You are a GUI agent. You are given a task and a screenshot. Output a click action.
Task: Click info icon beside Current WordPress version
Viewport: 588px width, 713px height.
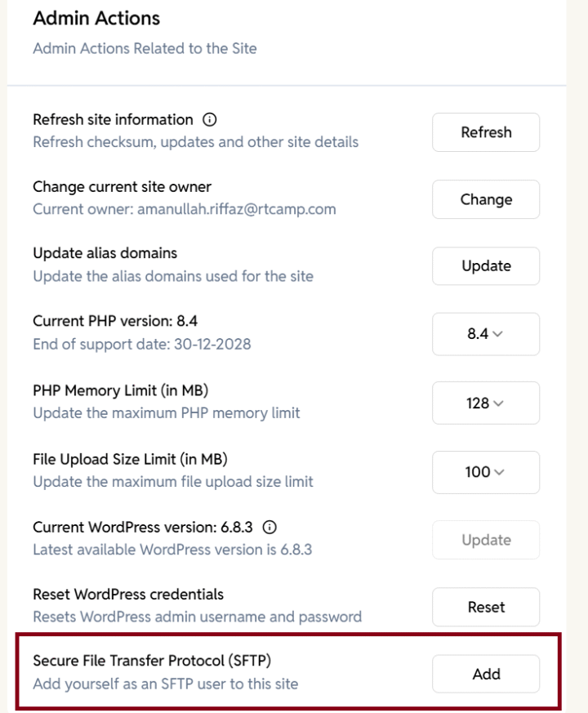tap(269, 527)
